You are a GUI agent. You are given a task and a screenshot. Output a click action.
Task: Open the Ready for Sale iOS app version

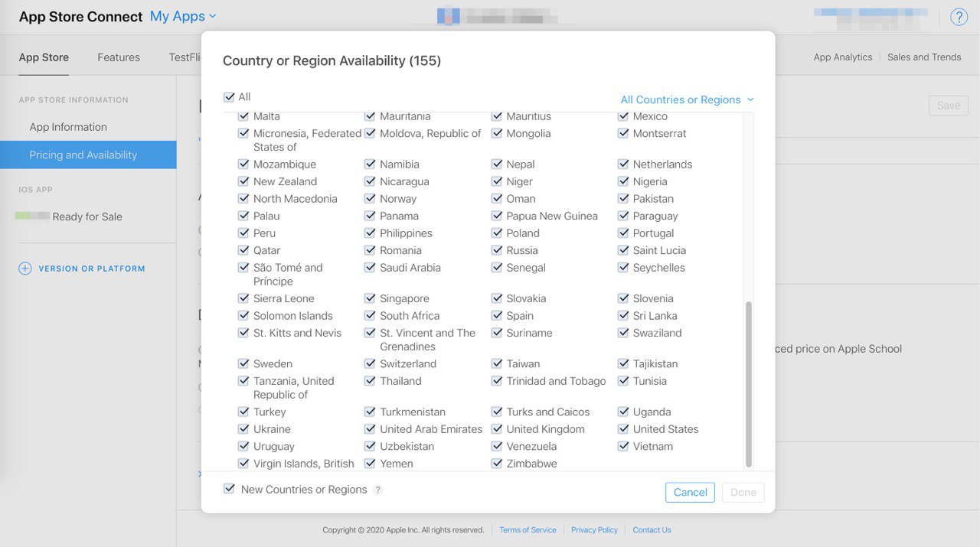pyautogui.click(x=88, y=217)
